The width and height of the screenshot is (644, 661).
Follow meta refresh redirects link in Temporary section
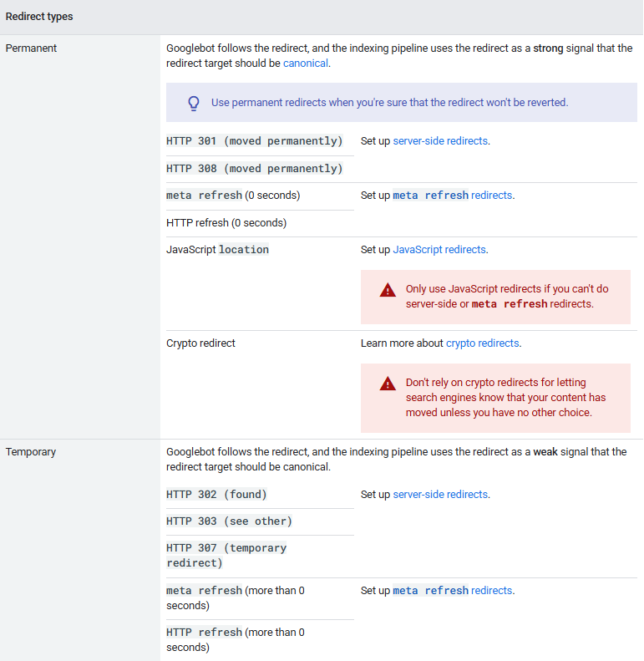pos(452,591)
